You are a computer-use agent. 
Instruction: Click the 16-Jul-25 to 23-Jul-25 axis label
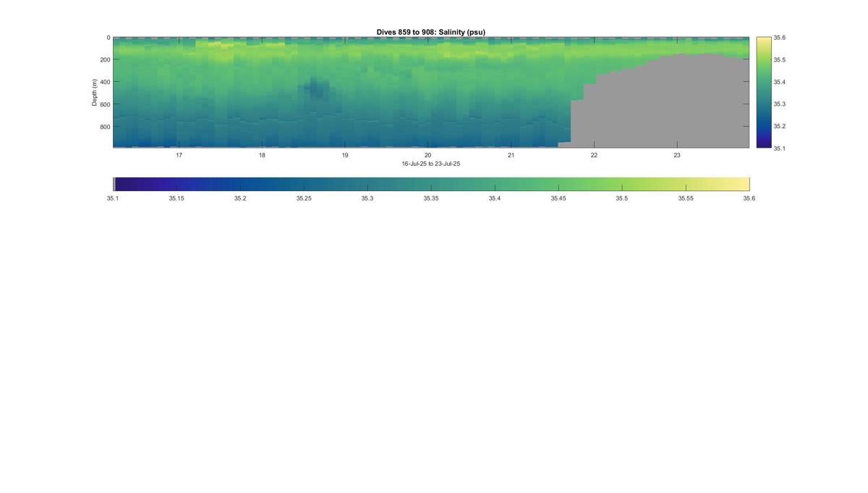(x=431, y=164)
